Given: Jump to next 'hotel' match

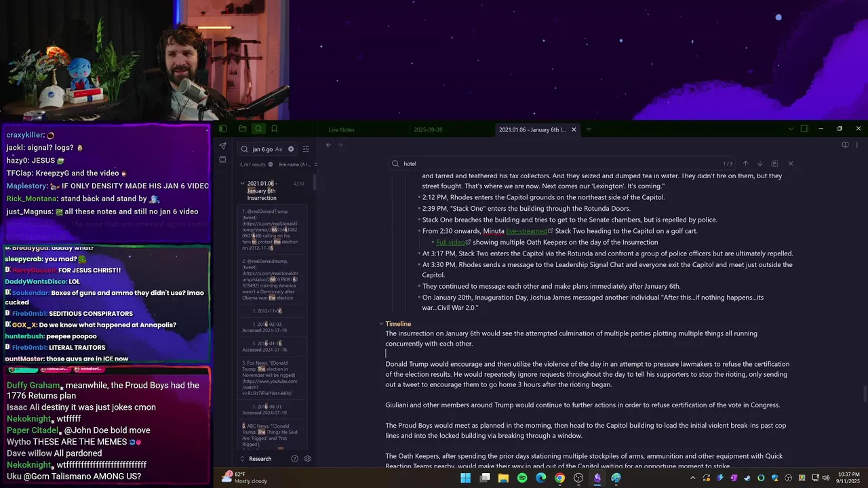Looking at the screenshot, I should coord(759,163).
